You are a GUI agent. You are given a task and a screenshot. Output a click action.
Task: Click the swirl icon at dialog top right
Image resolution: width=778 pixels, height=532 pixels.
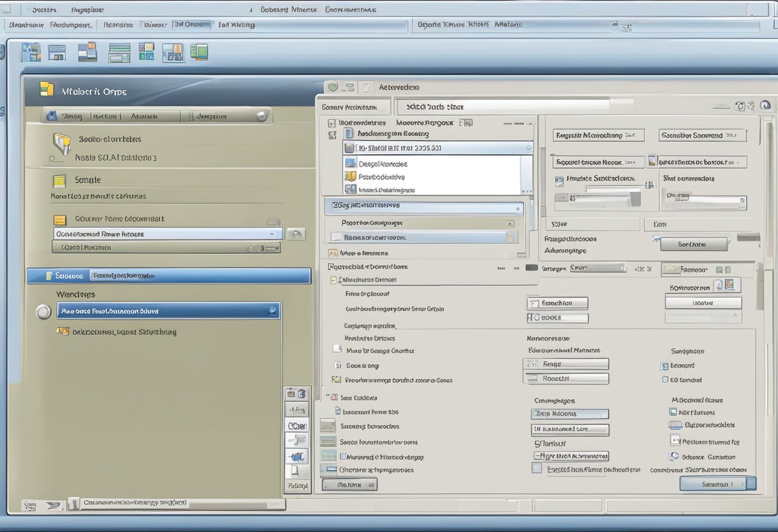point(765,106)
